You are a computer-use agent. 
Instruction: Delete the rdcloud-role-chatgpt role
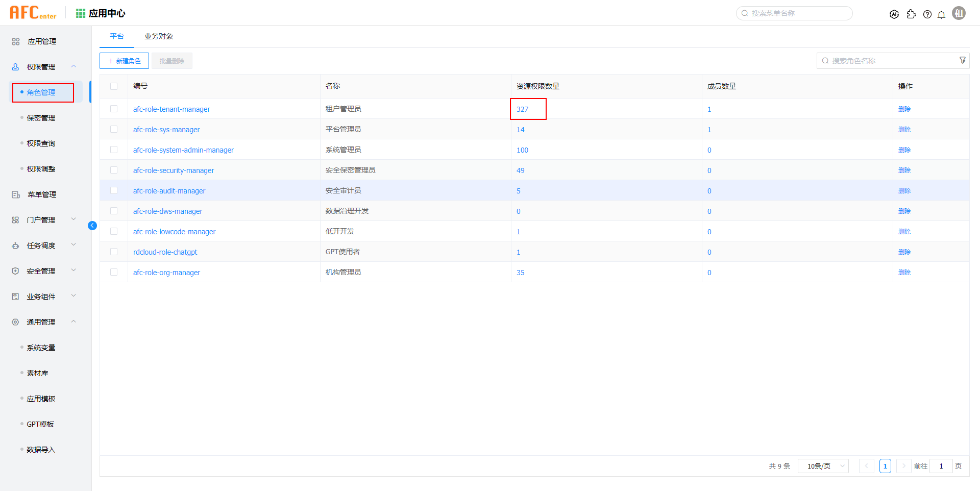[904, 252]
